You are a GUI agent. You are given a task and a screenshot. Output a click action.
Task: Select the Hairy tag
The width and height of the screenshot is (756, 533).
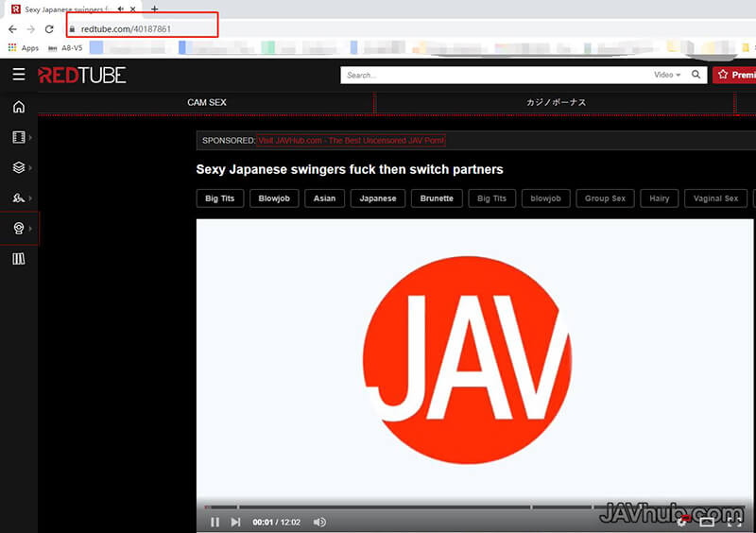pyautogui.click(x=659, y=198)
